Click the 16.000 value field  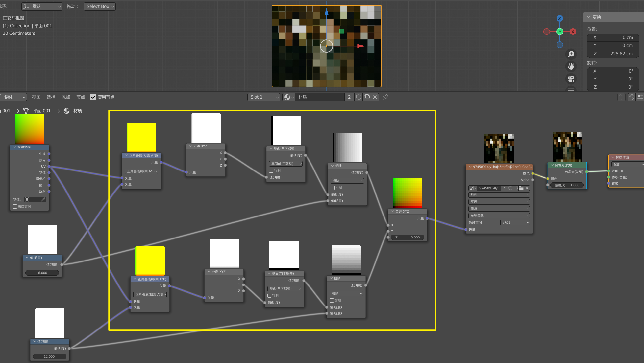pos(42,273)
